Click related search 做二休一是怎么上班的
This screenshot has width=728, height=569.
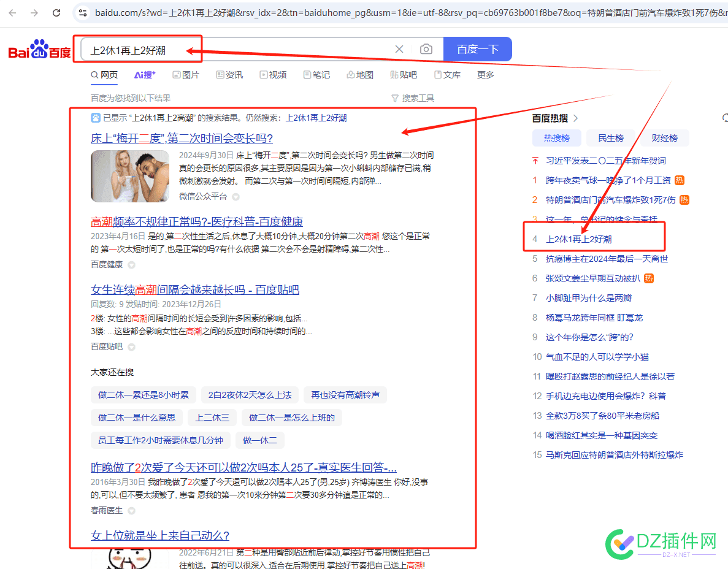[291, 418]
